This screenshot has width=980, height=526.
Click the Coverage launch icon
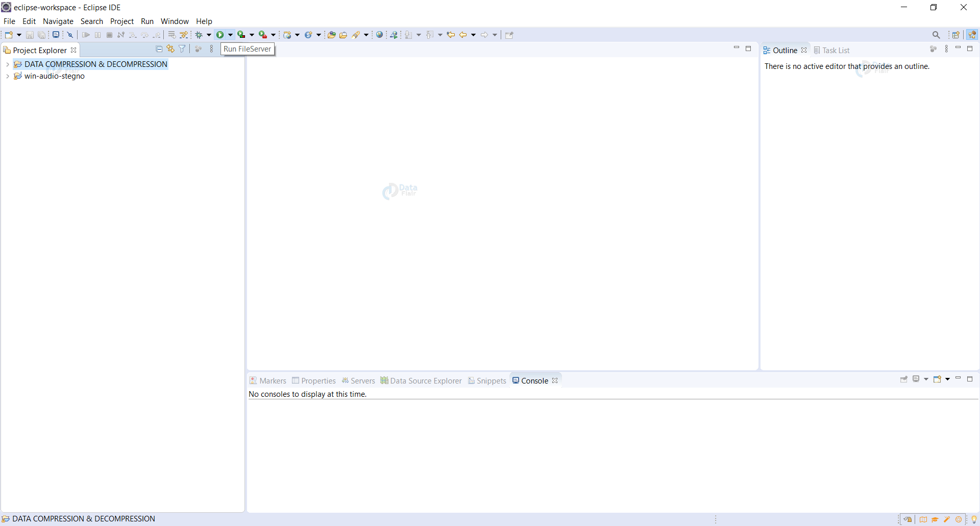point(241,35)
